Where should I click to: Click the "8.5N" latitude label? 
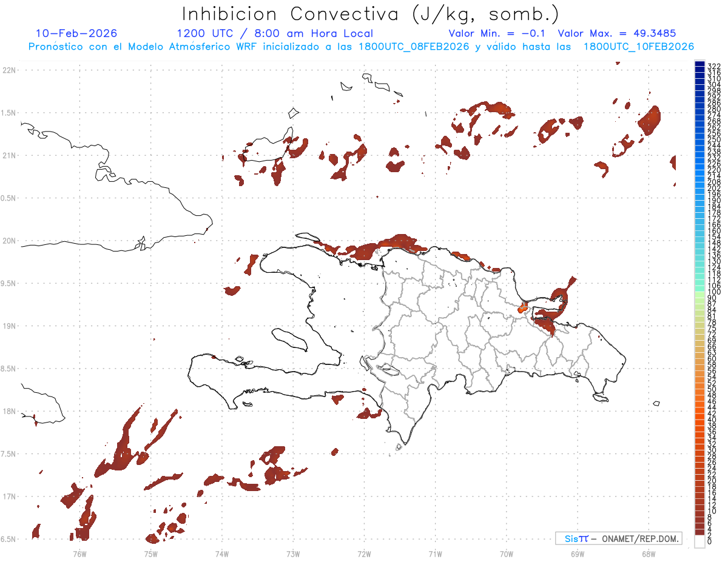[x=8, y=369]
